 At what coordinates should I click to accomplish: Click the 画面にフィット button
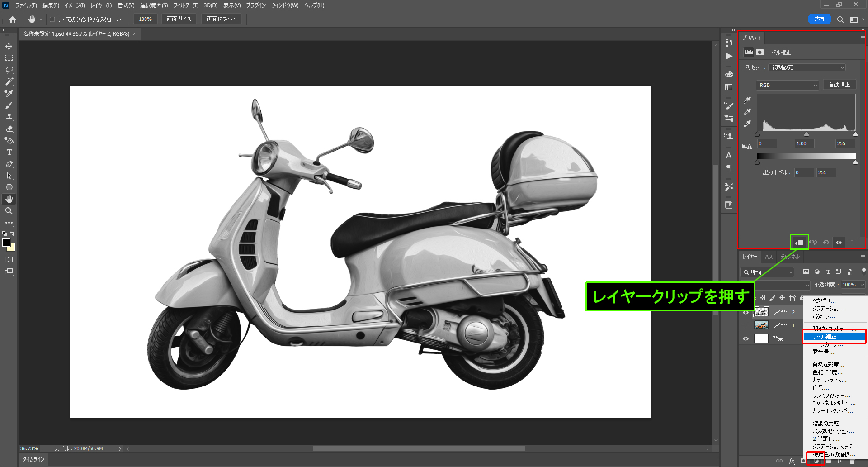click(222, 19)
